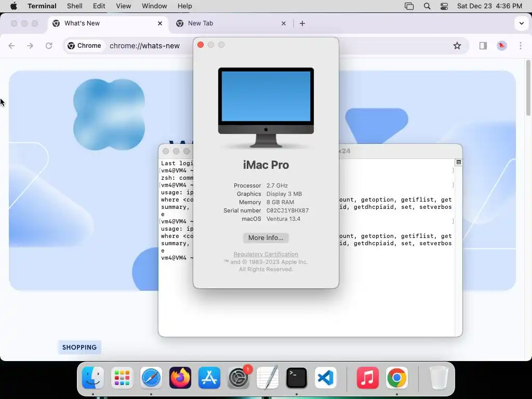The image size is (532, 399).
Task: Close the New Tab tab
Action: tap(284, 23)
